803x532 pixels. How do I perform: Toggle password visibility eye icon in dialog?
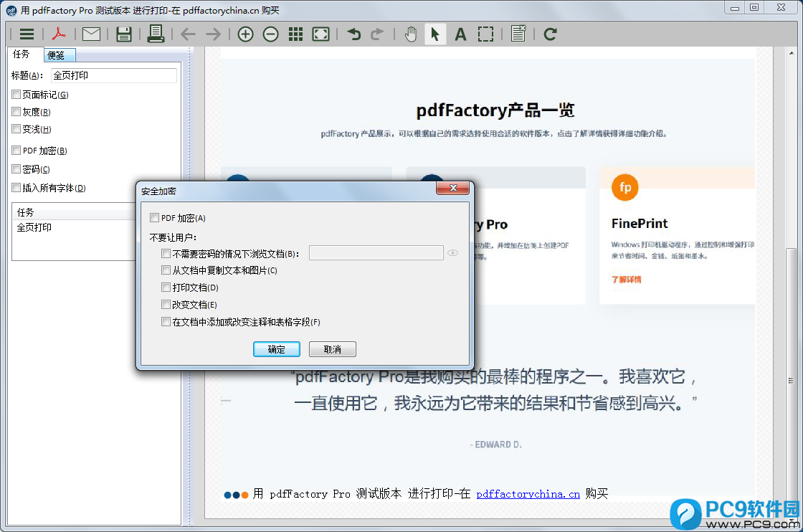tap(452, 253)
